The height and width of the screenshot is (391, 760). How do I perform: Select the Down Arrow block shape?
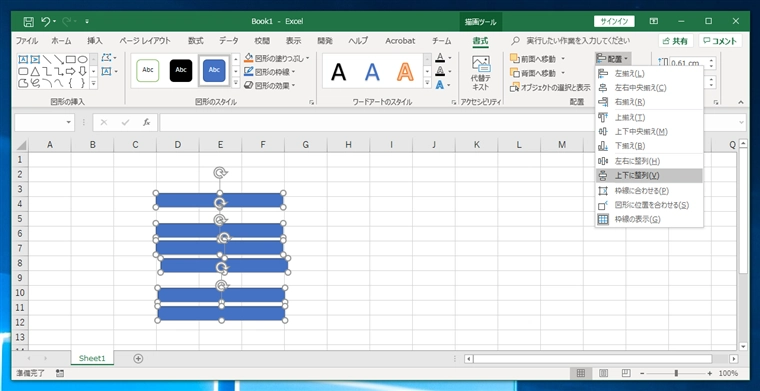(x=83, y=71)
